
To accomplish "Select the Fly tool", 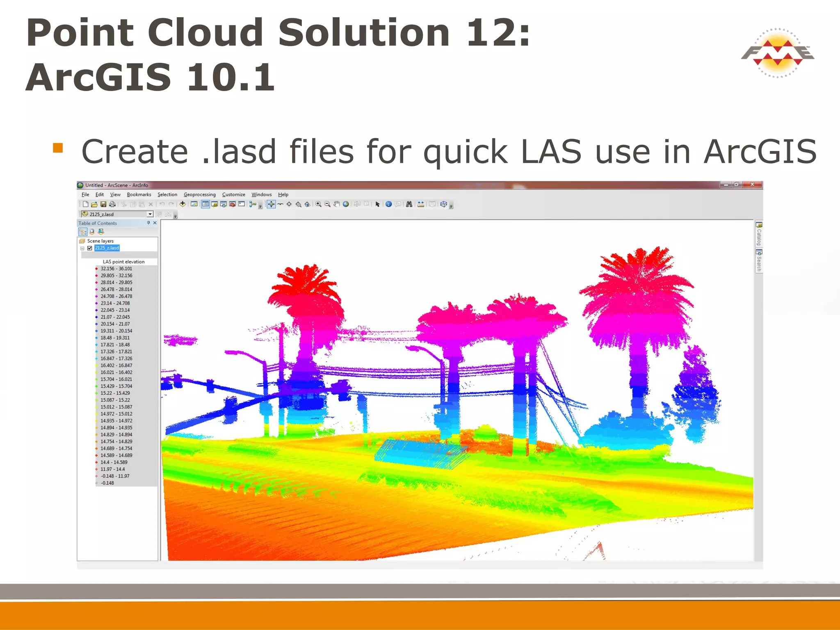I will pos(280,204).
